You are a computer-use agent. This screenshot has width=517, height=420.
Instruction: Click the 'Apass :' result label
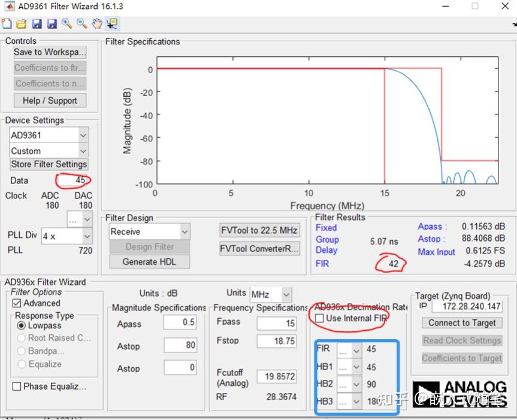[x=433, y=226]
